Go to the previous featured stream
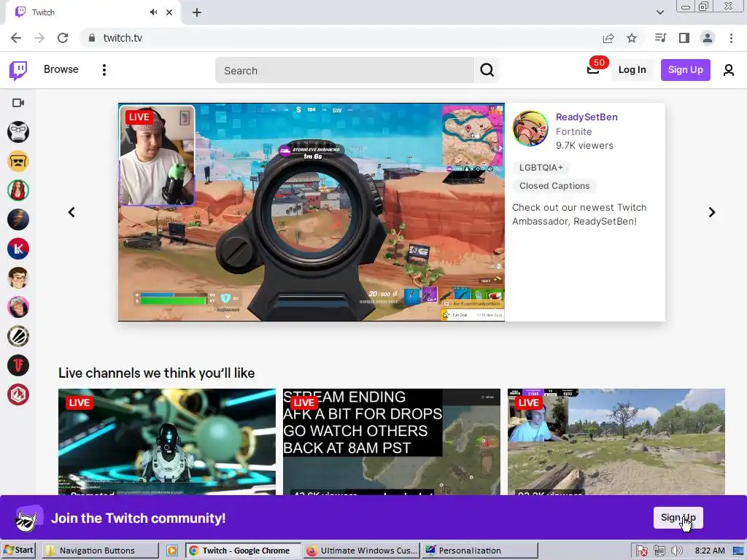This screenshot has height=560, width=747. tap(71, 212)
